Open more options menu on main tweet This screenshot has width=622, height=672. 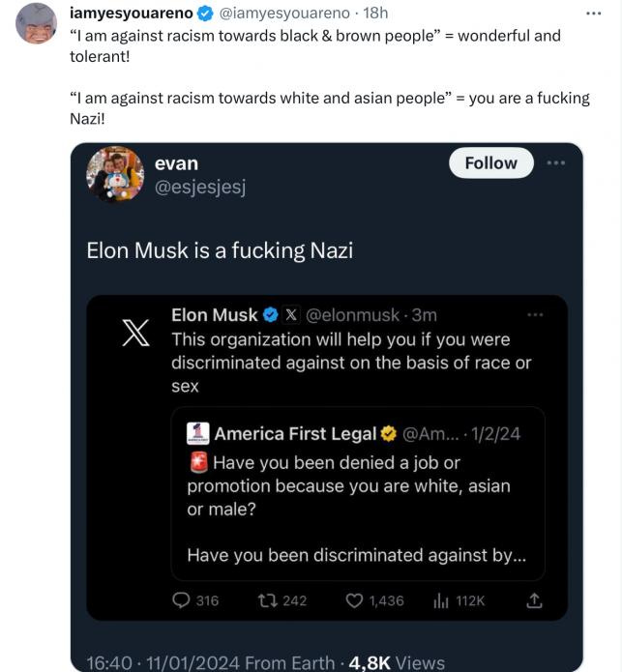(x=593, y=15)
